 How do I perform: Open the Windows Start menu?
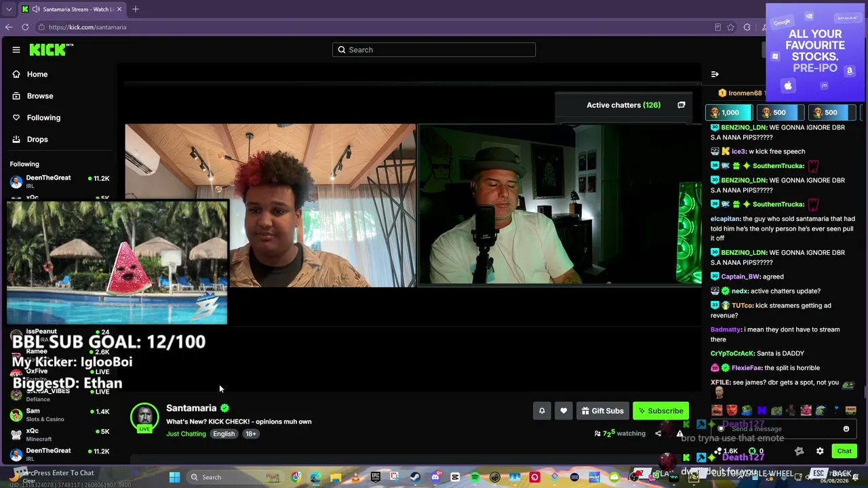click(x=175, y=477)
